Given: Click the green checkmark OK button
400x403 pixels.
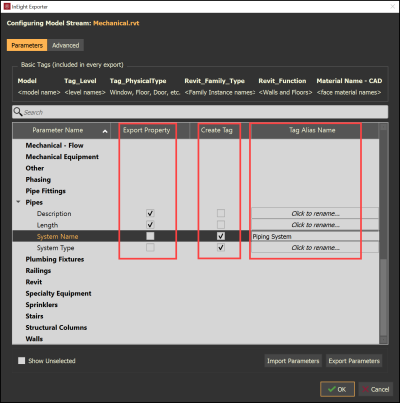Looking at the screenshot, I should (x=337, y=389).
